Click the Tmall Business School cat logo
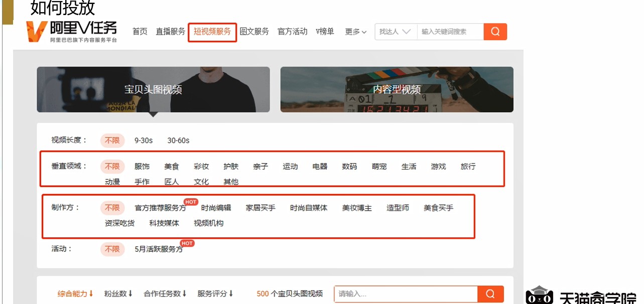Screen dimensions: 644x304 point(539,296)
